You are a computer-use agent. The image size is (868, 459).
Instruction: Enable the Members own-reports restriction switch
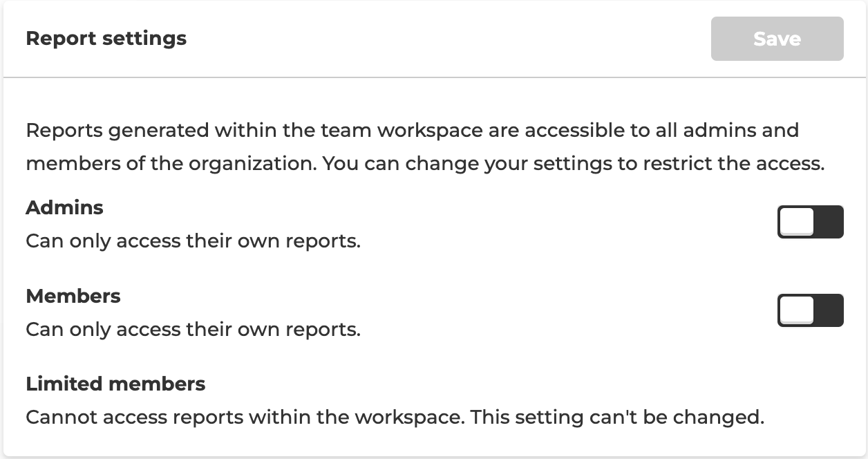tap(810, 310)
